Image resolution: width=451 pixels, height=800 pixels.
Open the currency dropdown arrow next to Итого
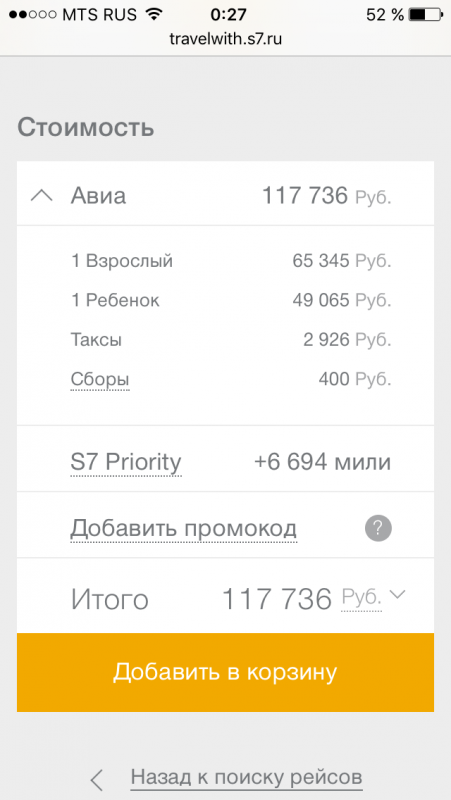coord(397,594)
